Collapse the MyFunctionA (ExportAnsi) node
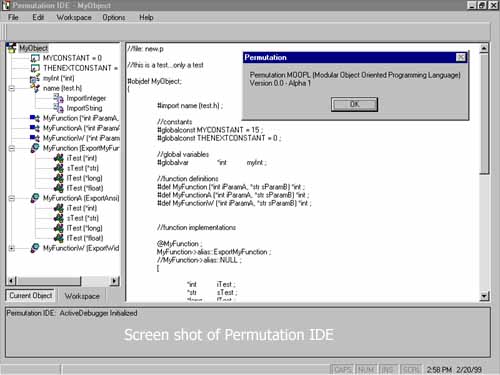The image size is (500, 375). pyautogui.click(x=12, y=198)
